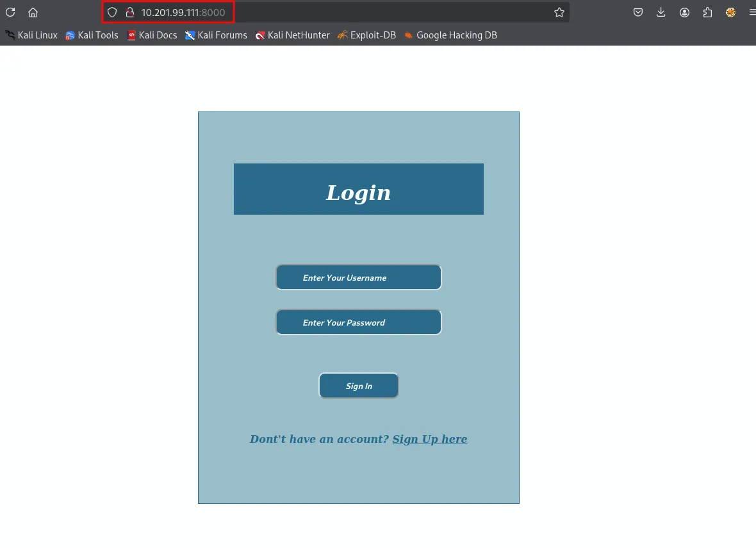Reload the page with the refresh icon
Viewport: 756px width, 548px height.
coord(10,12)
